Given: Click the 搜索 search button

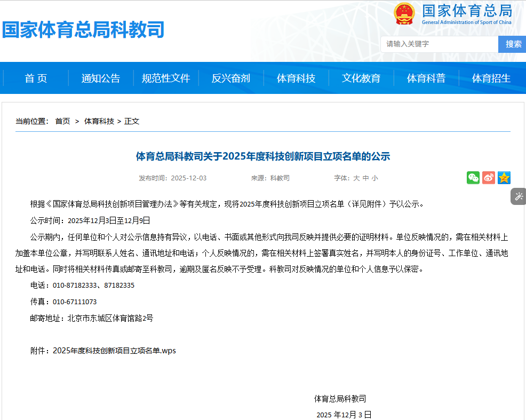Looking at the screenshot, I should (513, 44).
